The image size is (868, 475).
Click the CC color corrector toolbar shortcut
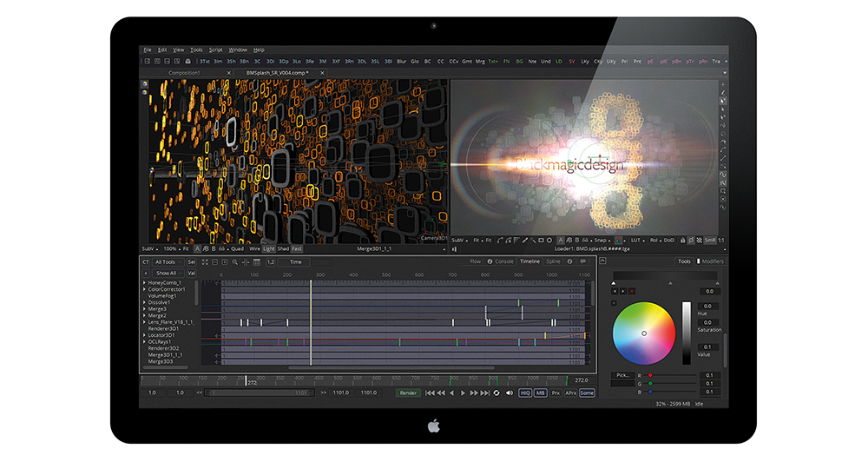(441, 62)
